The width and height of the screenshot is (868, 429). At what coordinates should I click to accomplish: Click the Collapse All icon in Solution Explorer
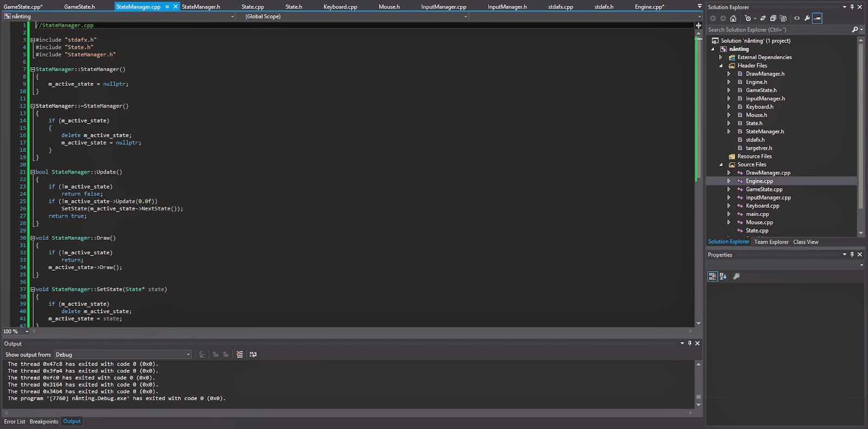pos(773,18)
